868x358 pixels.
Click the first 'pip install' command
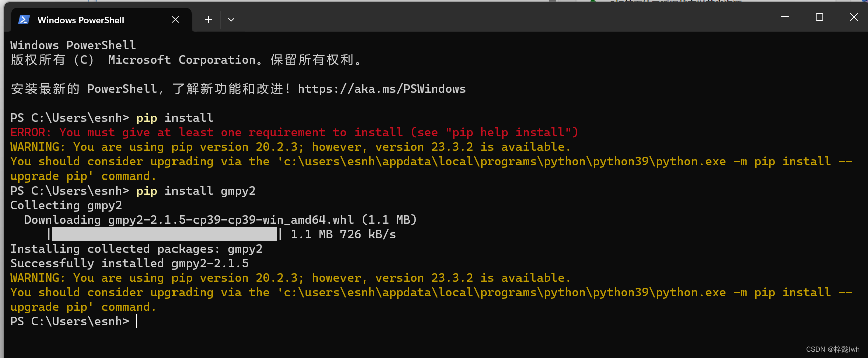[x=175, y=118]
